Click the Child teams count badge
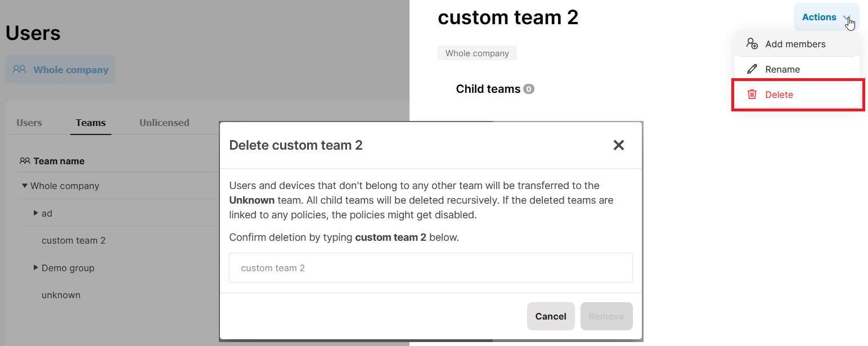The height and width of the screenshot is (346, 868). pyautogui.click(x=529, y=89)
